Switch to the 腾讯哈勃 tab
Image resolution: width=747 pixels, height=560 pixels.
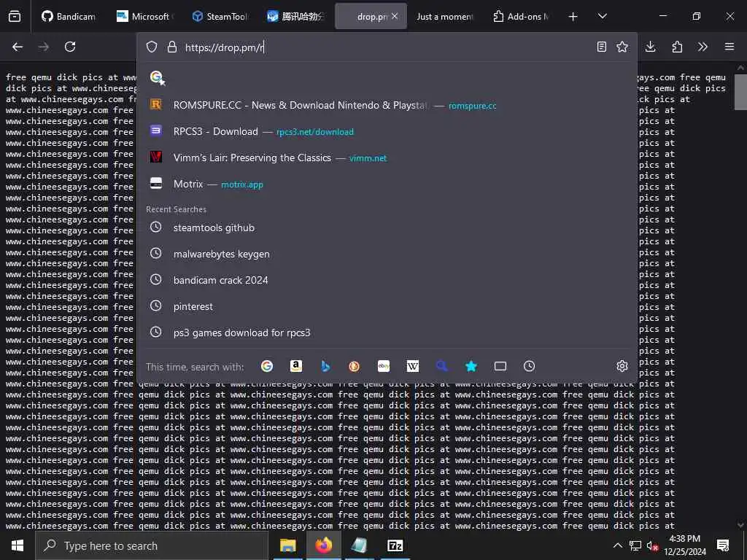click(295, 16)
